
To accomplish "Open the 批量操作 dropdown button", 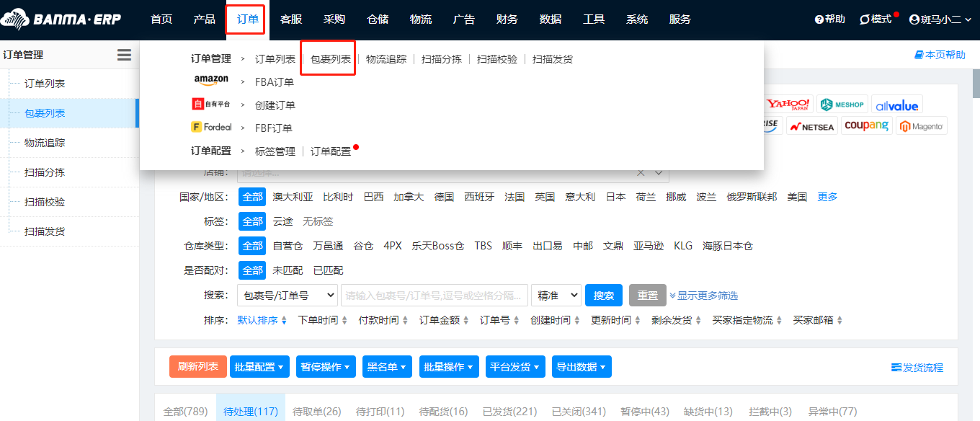I will (448, 367).
